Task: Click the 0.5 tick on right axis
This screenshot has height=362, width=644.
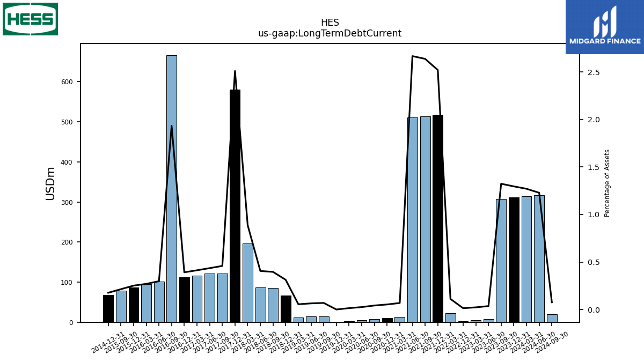Action: point(594,262)
